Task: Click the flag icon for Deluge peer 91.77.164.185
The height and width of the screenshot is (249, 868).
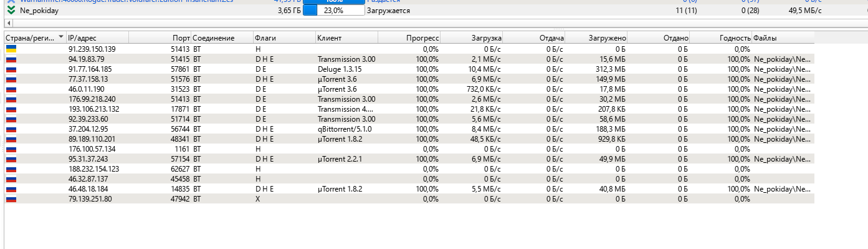Action: click(11, 69)
